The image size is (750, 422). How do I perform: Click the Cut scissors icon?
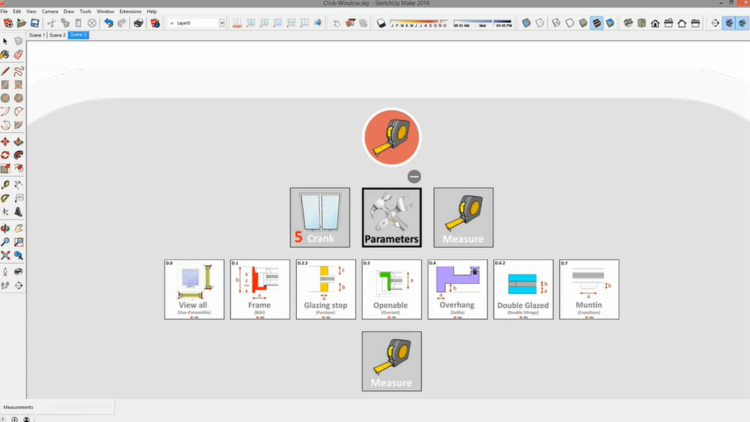(x=51, y=23)
